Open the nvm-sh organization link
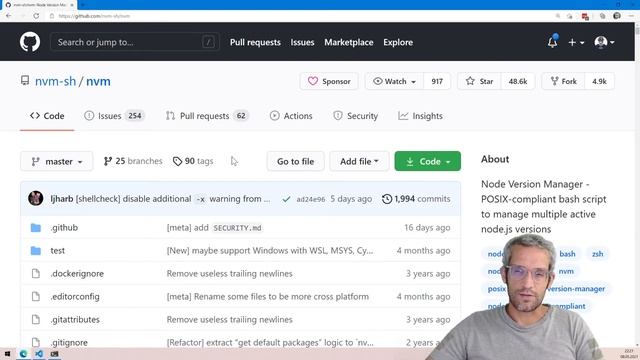The width and height of the screenshot is (640, 360). [55, 81]
